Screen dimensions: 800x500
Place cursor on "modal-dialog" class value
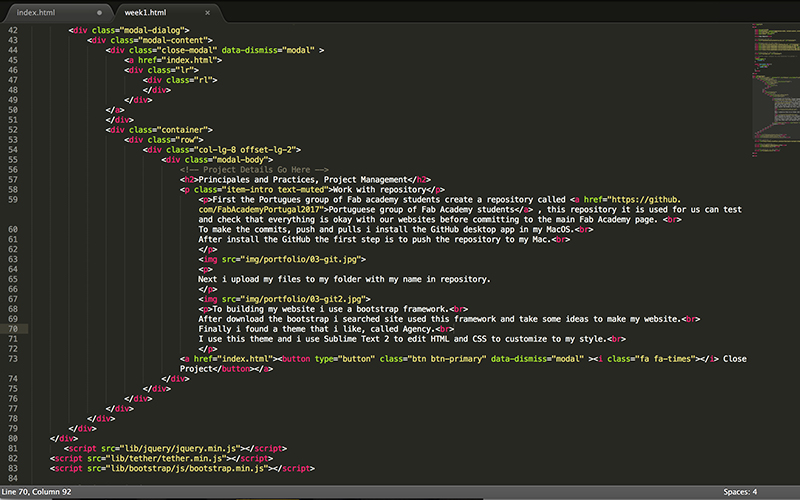coord(153,30)
